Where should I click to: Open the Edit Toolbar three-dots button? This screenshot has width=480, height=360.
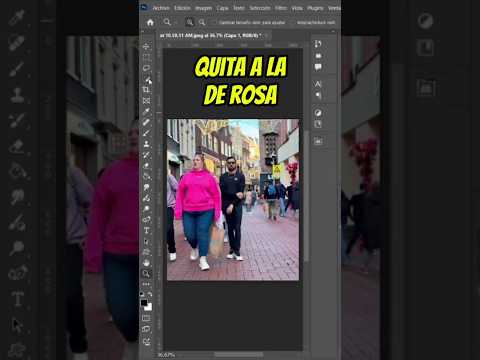tap(146, 284)
